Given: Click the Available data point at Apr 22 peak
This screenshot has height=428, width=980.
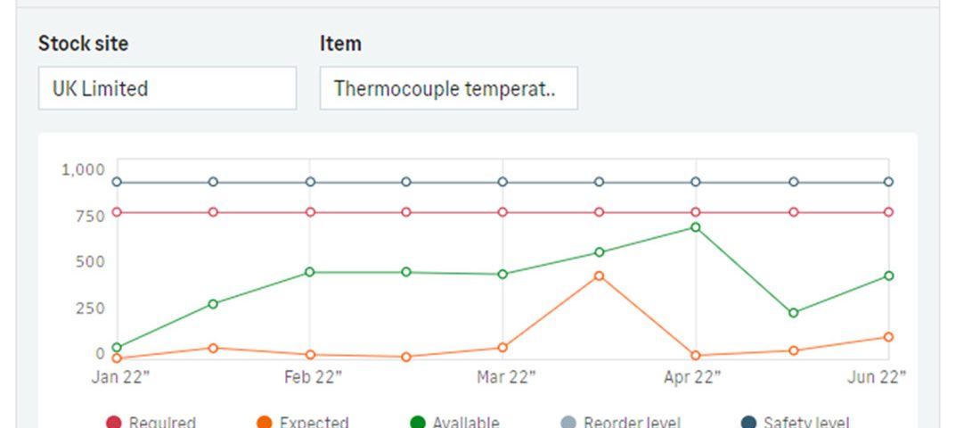Looking at the screenshot, I should [696, 227].
